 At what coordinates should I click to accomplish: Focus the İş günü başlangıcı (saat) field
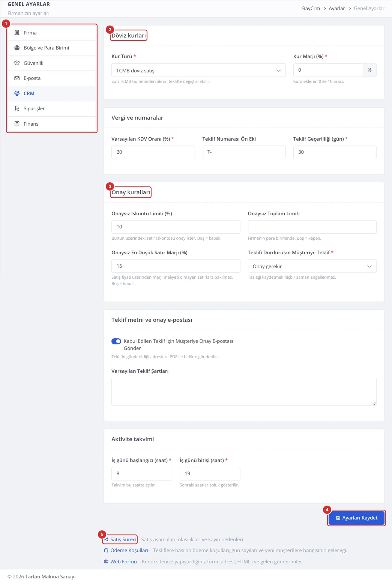click(x=142, y=474)
